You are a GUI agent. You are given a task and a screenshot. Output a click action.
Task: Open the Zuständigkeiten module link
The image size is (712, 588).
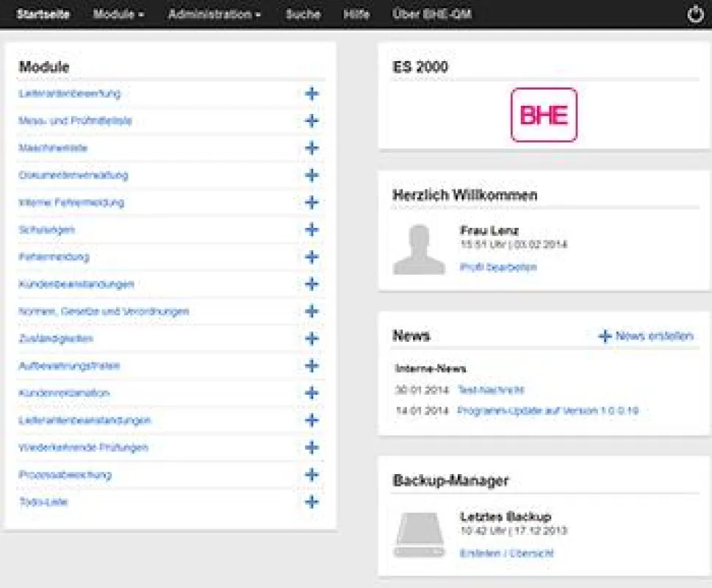point(55,339)
